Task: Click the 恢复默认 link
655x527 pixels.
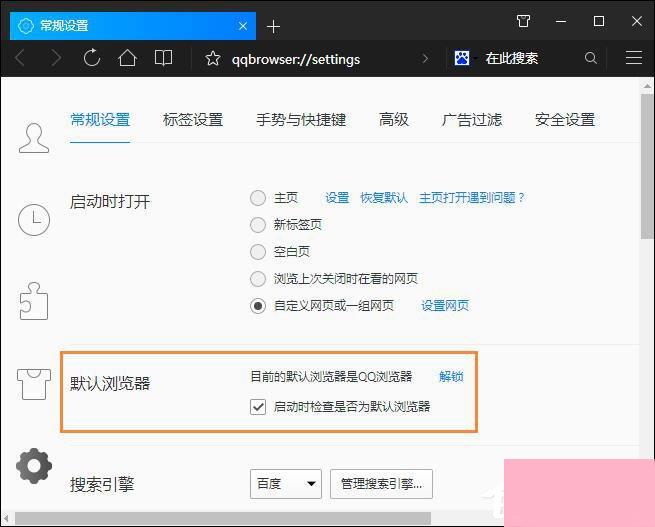Action: (384, 198)
